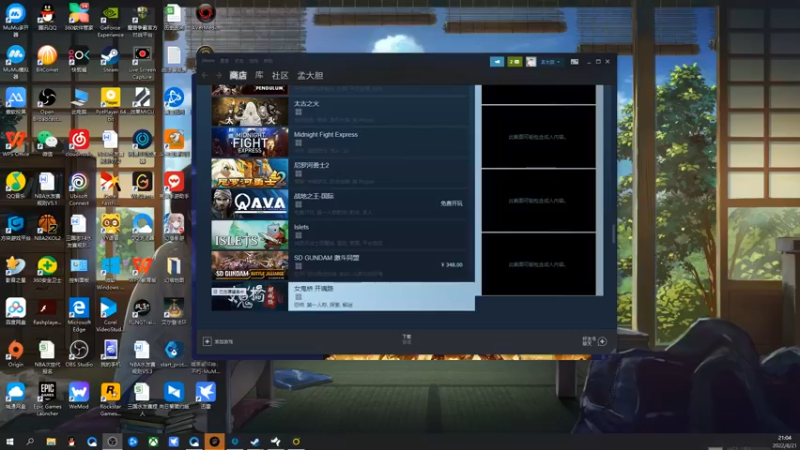The height and width of the screenshot is (450, 800).
Task: Click the Steam store page scrollbar
Action: 613,234
